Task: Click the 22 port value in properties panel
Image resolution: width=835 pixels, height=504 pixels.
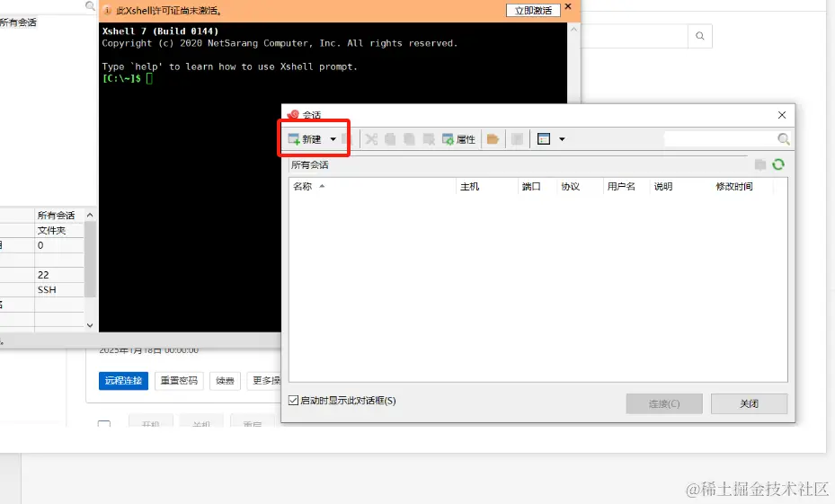Action: click(43, 275)
